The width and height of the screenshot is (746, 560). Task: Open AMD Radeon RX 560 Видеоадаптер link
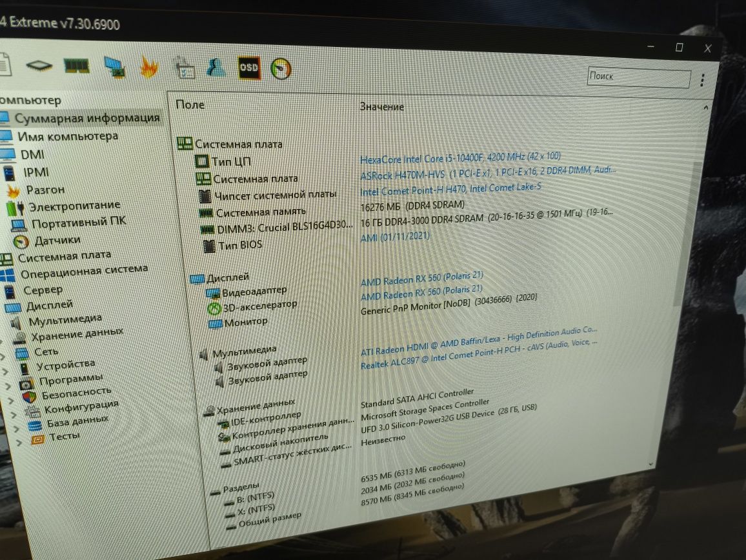(x=421, y=278)
